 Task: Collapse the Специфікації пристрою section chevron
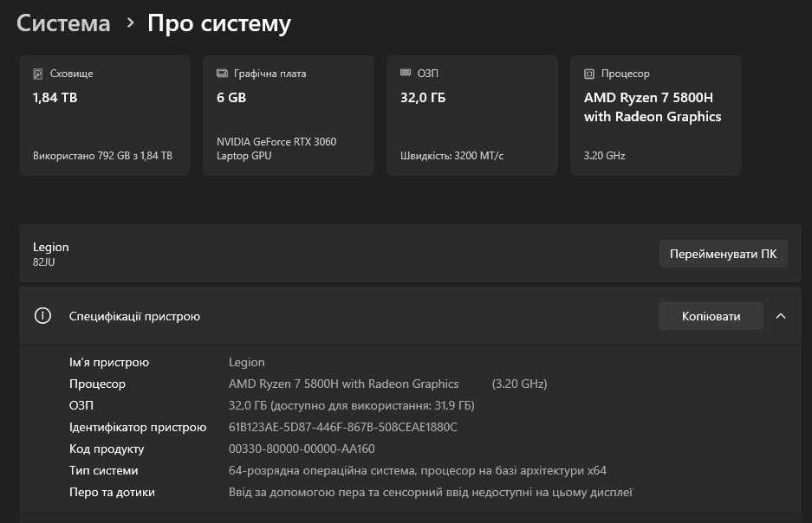781,316
